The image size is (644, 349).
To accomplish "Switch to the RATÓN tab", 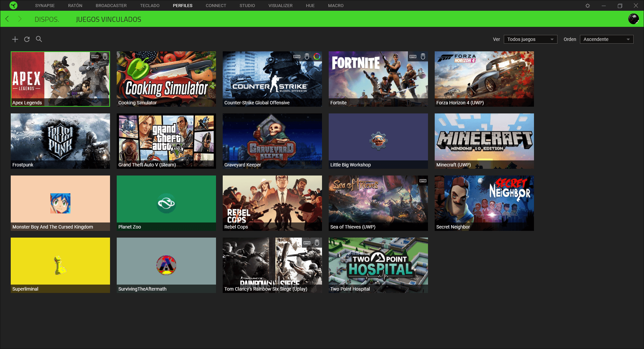I will click(x=75, y=6).
